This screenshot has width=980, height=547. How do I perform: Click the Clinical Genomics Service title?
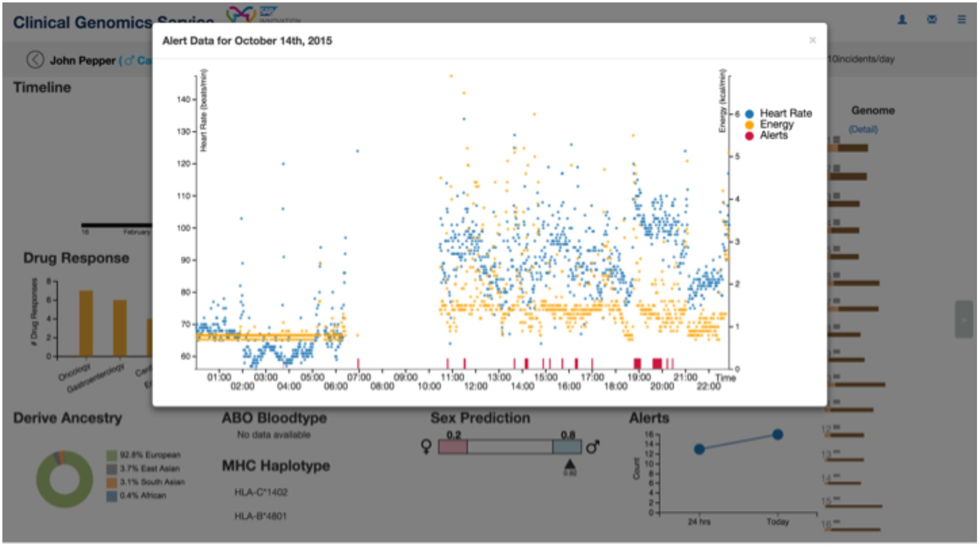pos(113,22)
